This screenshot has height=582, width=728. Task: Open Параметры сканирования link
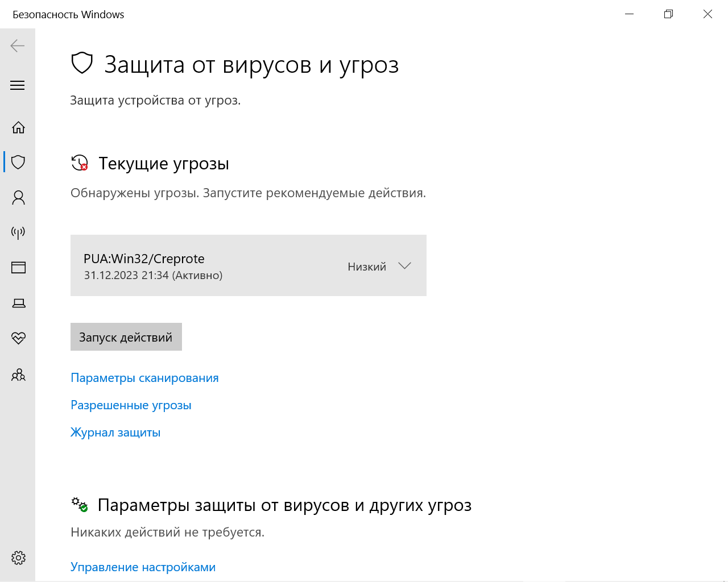[x=144, y=378]
